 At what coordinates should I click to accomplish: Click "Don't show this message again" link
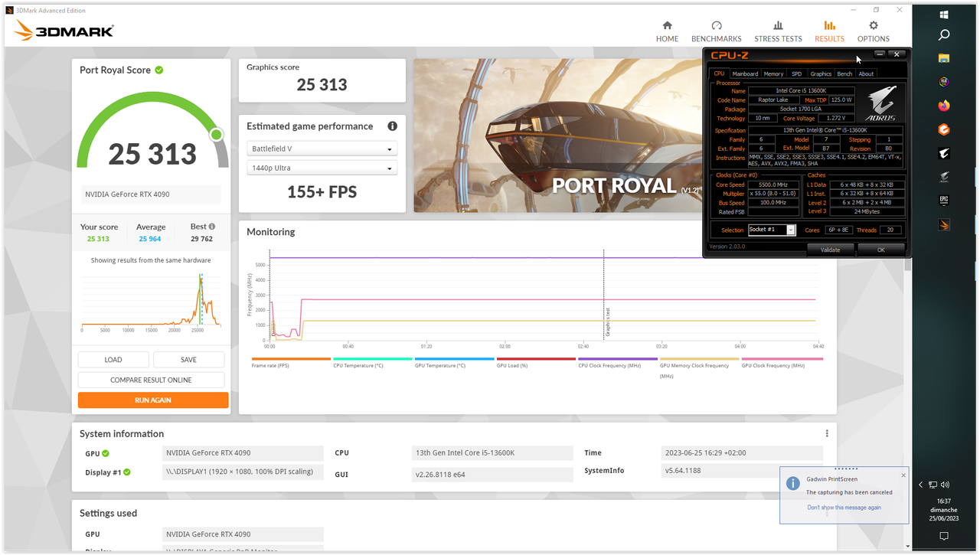[x=844, y=508]
